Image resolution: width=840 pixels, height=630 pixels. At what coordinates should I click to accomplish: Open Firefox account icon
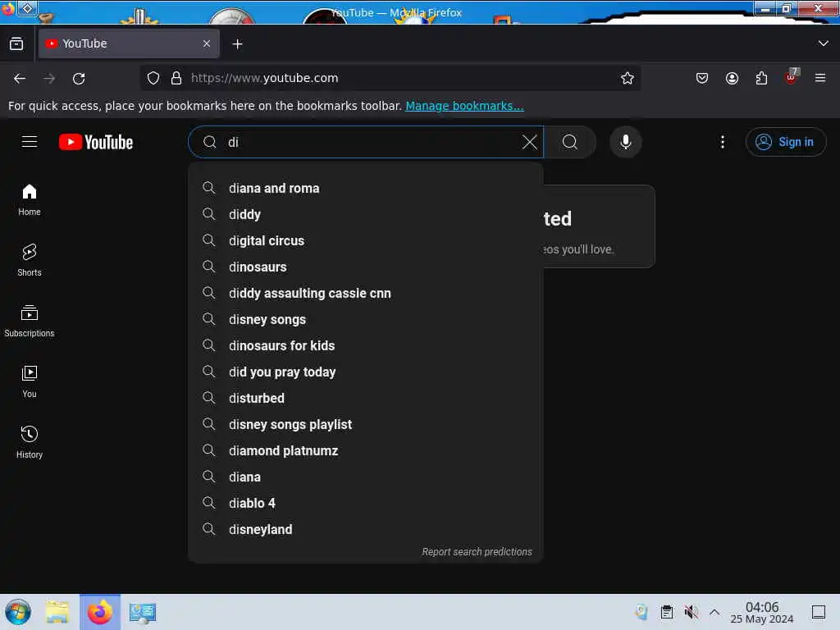[x=732, y=78]
